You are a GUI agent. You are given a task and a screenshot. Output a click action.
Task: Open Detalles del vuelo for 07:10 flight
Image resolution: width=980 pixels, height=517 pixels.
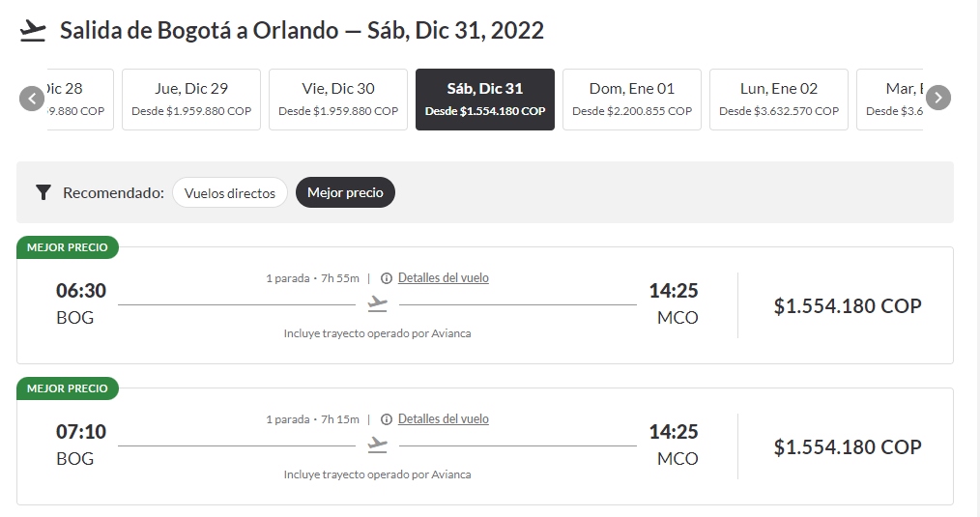point(443,418)
